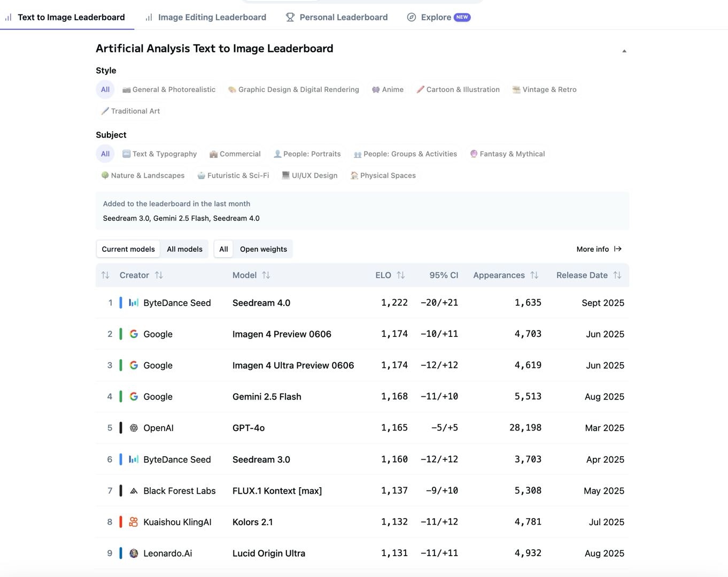Show Current models only
This screenshot has height=577, width=728.
point(128,249)
